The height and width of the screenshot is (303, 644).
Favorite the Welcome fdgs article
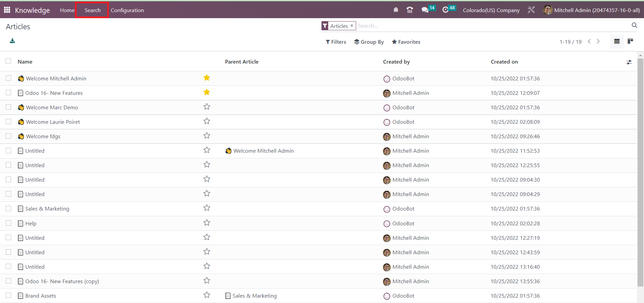[207, 136]
